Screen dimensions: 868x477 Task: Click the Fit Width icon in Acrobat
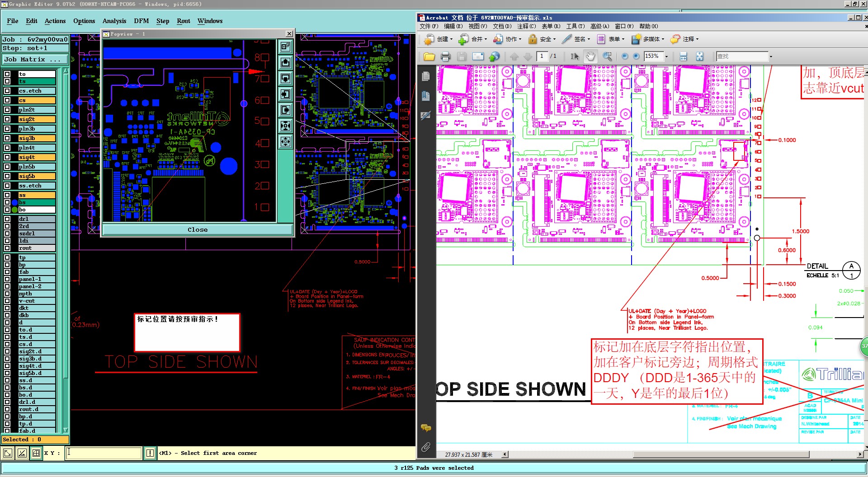coord(683,56)
